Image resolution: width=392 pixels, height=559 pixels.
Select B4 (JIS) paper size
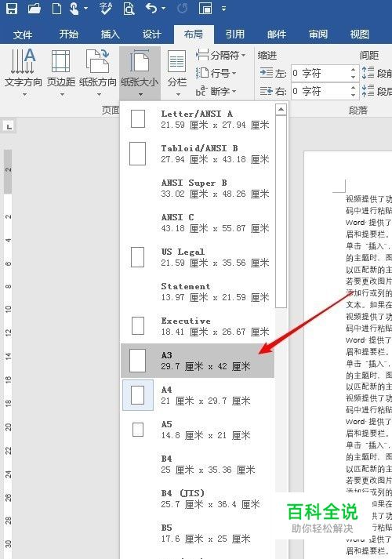198,499
